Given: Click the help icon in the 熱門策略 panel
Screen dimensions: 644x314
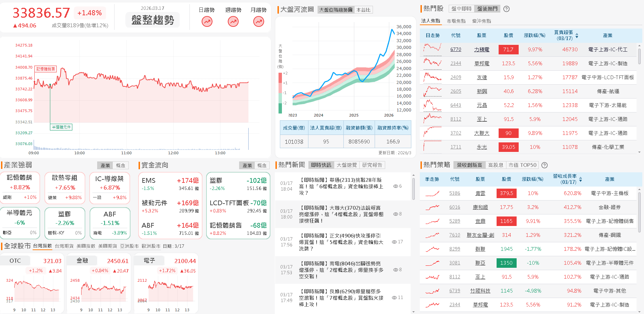Looking at the screenshot, I should point(544,165).
